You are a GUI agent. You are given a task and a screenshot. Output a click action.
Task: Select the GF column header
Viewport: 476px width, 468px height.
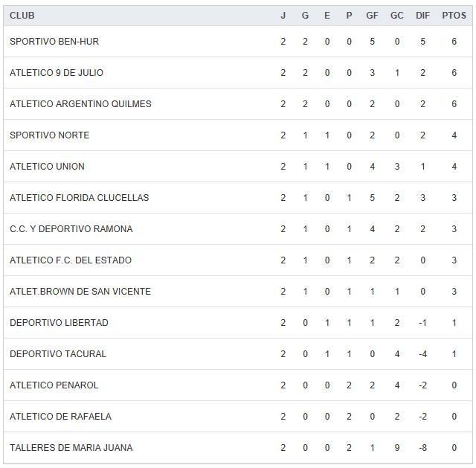(372, 16)
